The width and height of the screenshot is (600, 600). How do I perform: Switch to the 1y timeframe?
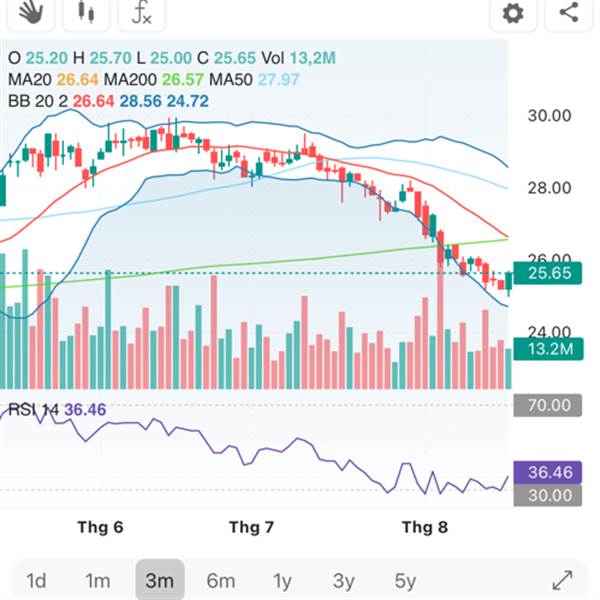(x=282, y=581)
